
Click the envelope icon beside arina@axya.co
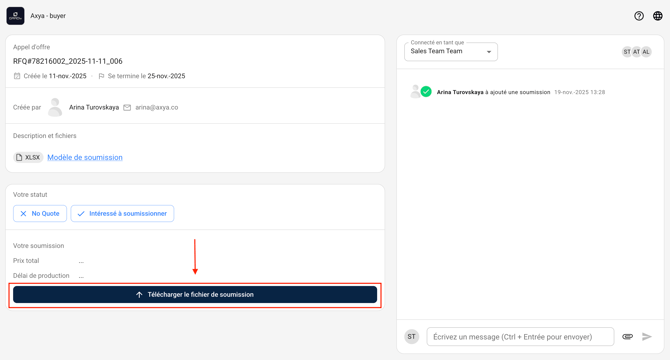pyautogui.click(x=127, y=108)
